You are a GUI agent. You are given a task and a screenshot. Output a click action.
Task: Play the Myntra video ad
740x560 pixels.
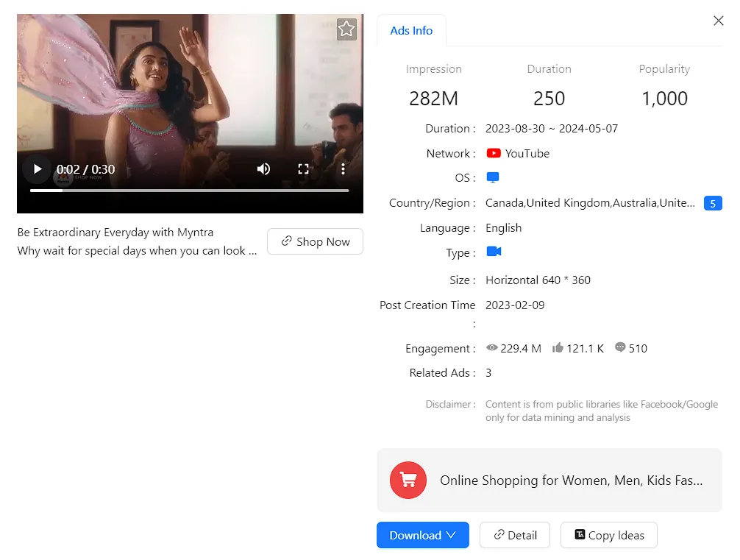(37, 169)
